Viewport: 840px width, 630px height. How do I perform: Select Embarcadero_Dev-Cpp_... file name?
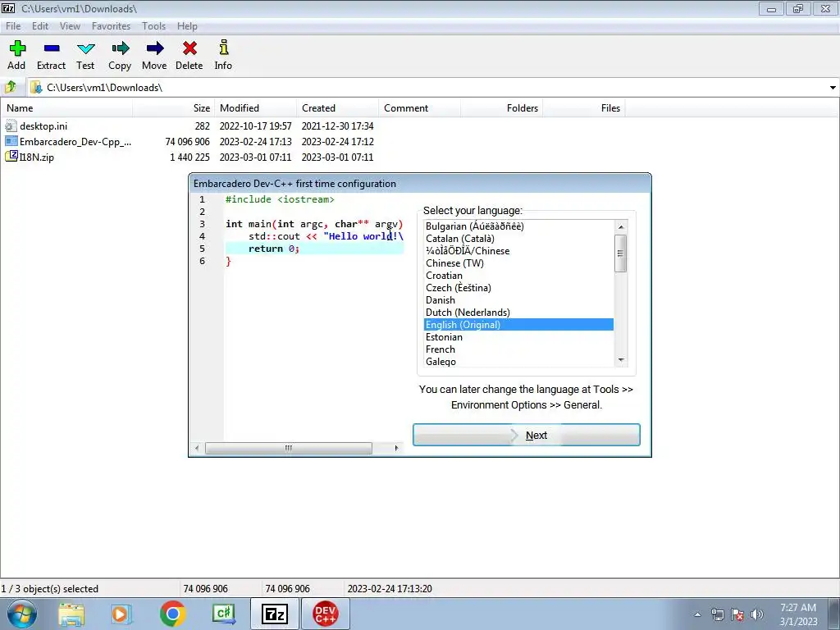(x=75, y=141)
